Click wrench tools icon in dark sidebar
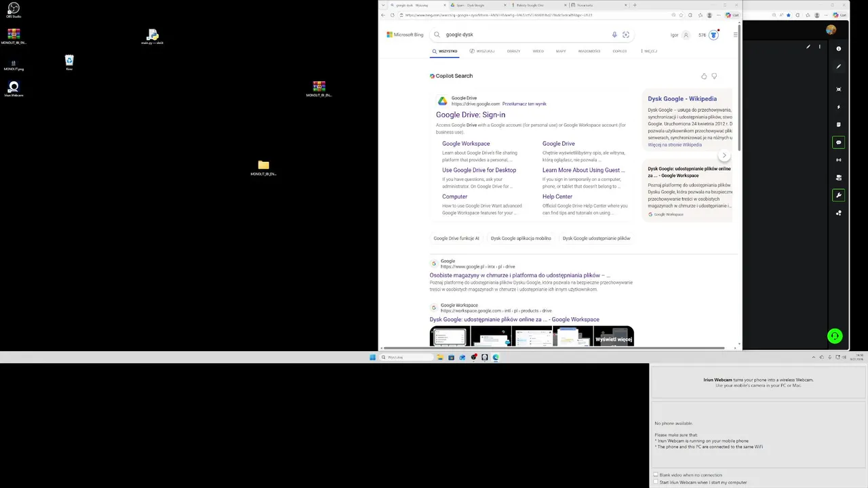The height and width of the screenshot is (488, 868). (x=839, y=195)
